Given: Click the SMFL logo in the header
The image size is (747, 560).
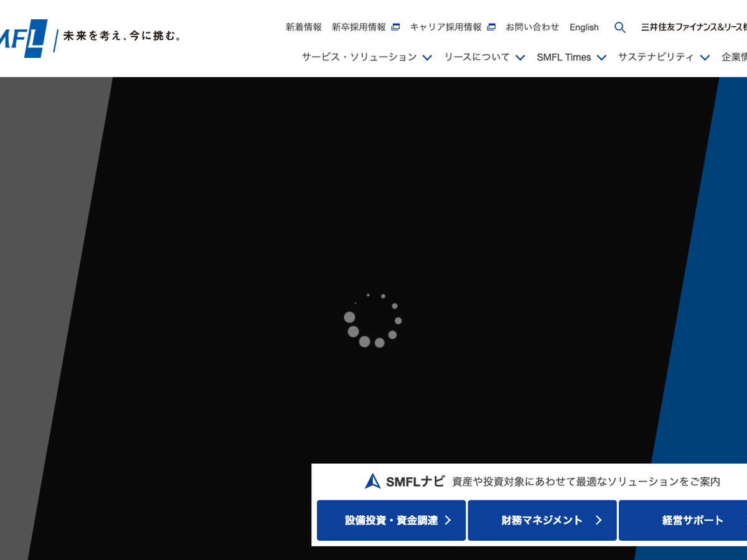Looking at the screenshot, I should [24, 38].
